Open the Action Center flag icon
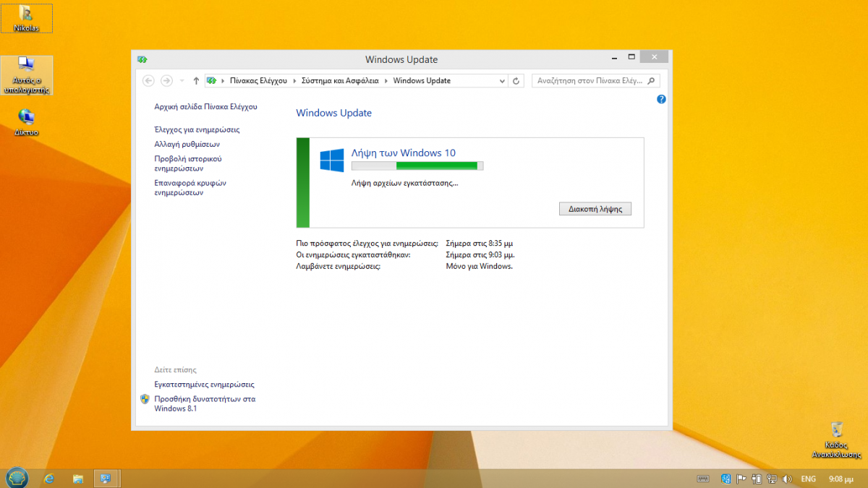This screenshot has width=868, height=488. tap(741, 479)
